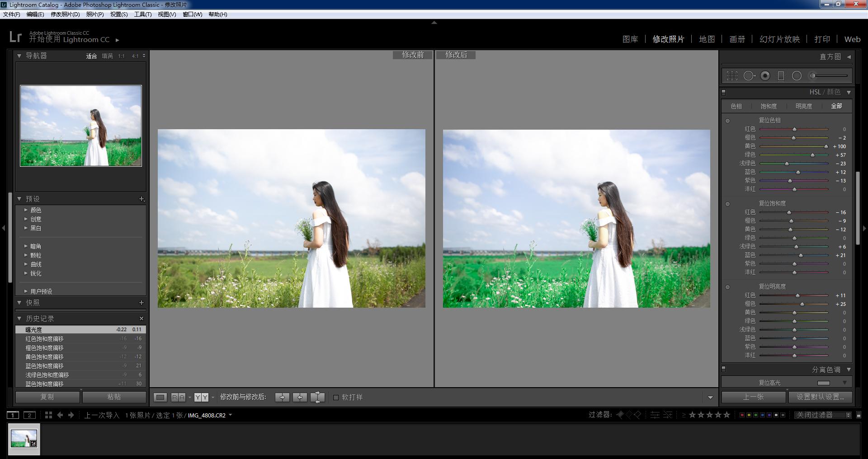Open grid view from filmstrip bar
The width and height of the screenshot is (868, 459).
pyautogui.click(x=48, y=415)
